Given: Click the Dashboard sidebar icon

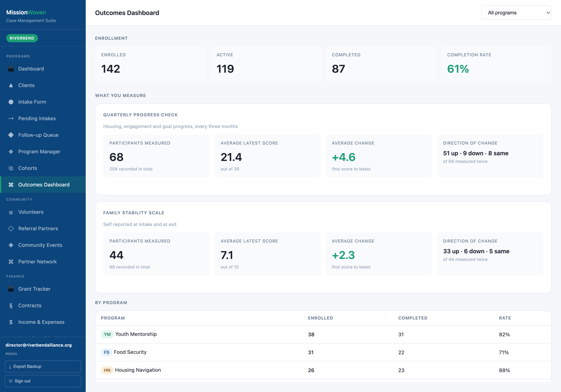Looking at the screenshot, I should [x=11, y=69].
